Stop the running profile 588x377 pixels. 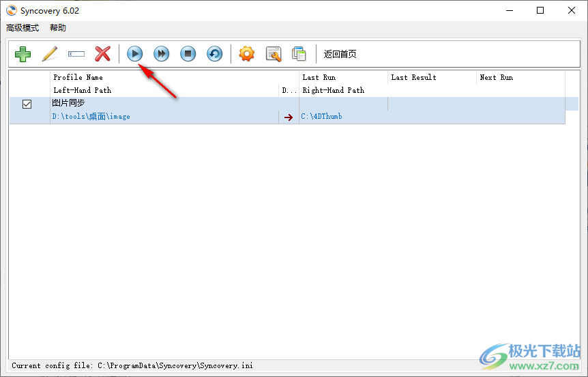tap(188, 54)
